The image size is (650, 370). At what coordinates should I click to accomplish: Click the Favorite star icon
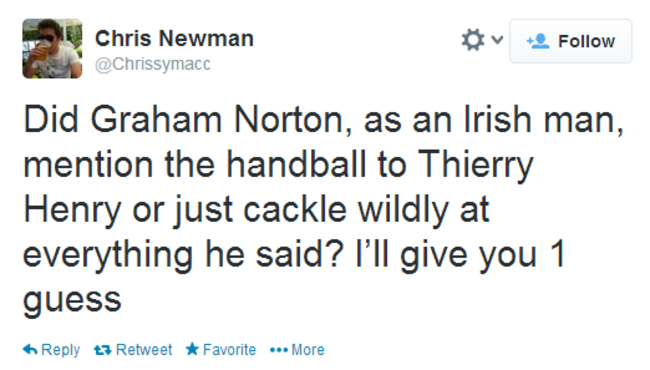point(192,349)
